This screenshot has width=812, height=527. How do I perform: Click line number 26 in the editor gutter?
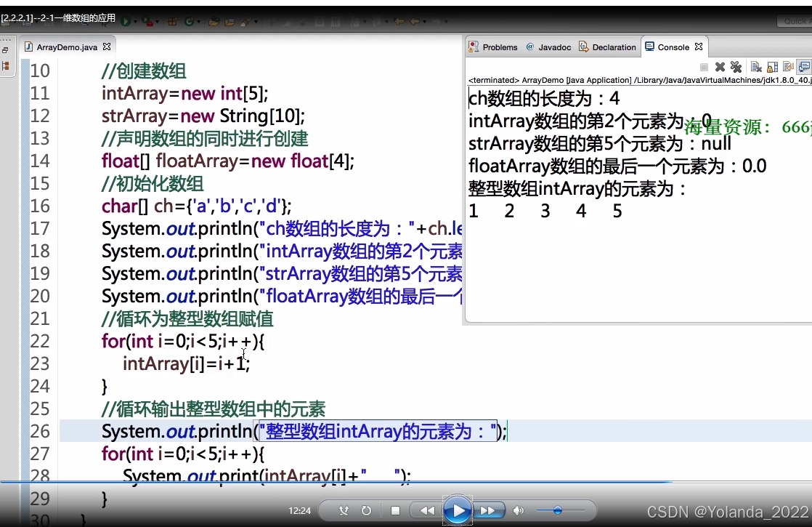coord(40,432)
